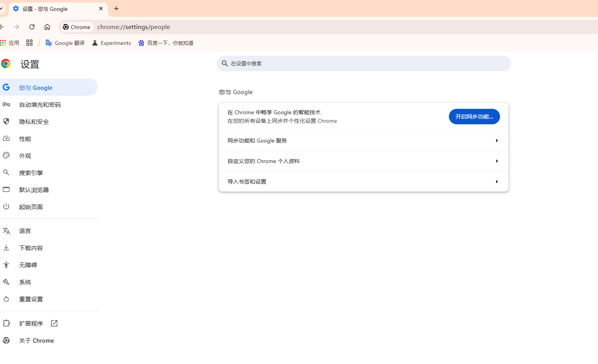Image resolution: width=598 pixels, height=364 pixels.
Task: Click the reset arrow icon for 重置设置
Action: (6, 299)
